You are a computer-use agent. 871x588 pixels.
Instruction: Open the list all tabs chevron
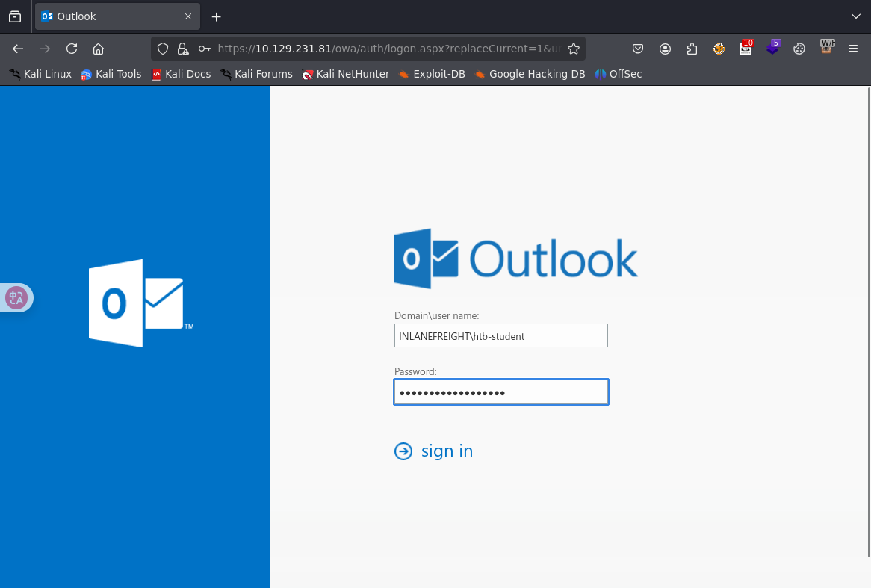tap(855, 16)
